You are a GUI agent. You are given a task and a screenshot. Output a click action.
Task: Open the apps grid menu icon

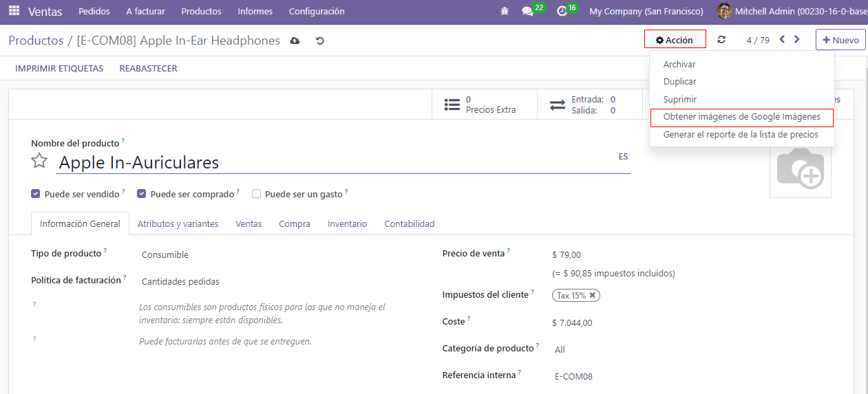[14, 12]
